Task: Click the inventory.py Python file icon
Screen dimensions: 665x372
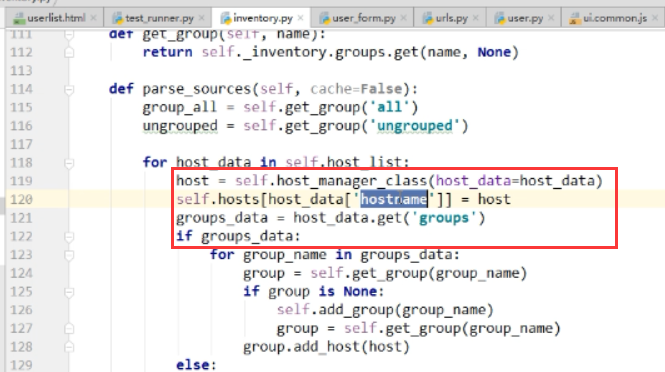Action: point(226,18)
